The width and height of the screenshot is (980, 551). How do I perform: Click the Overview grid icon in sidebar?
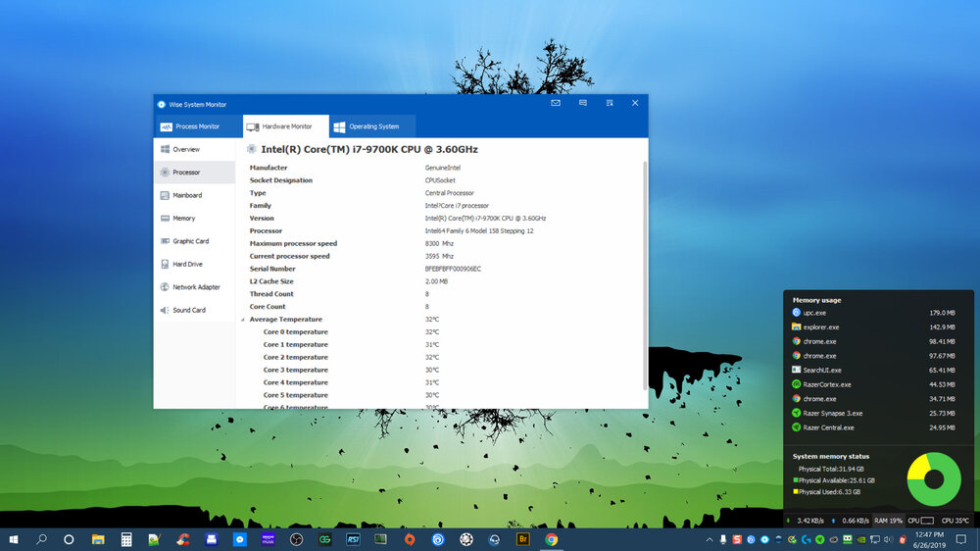[x=165, y=149]
